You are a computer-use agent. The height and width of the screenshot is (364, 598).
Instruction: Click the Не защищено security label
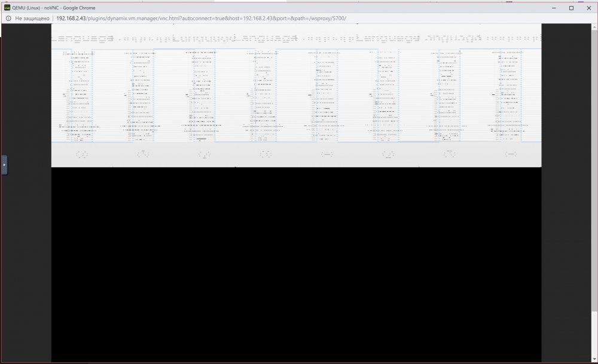click(32, 19)
